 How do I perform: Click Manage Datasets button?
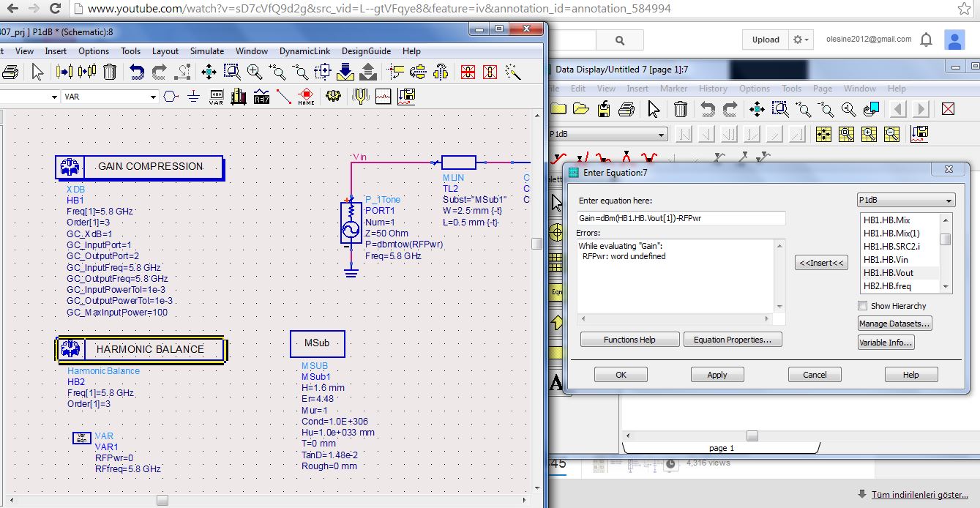[x=895, y=324]
